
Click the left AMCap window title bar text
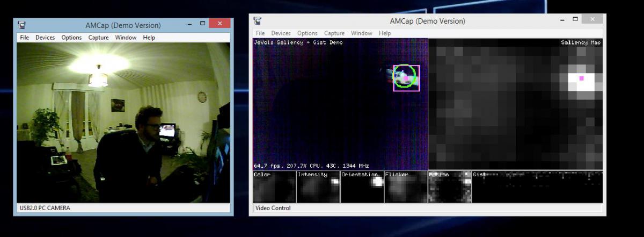tap(123, 25)
